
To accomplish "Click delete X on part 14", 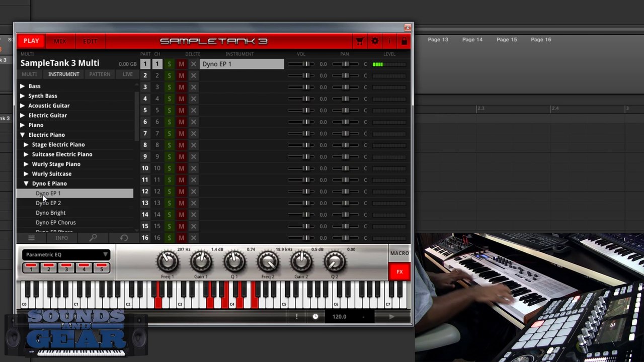I will pyautogui.click(x=193, y=215).
